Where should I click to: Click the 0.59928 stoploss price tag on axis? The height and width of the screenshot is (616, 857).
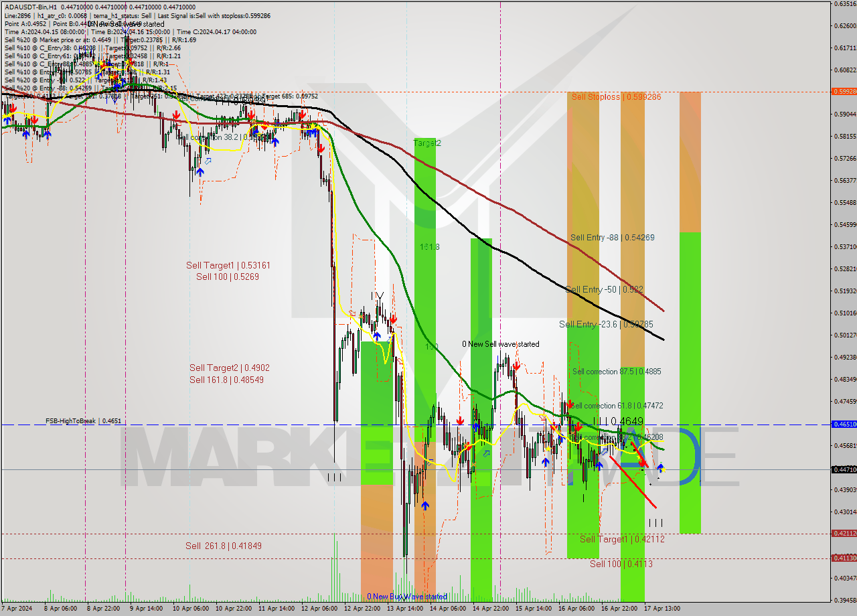point(844,91)
